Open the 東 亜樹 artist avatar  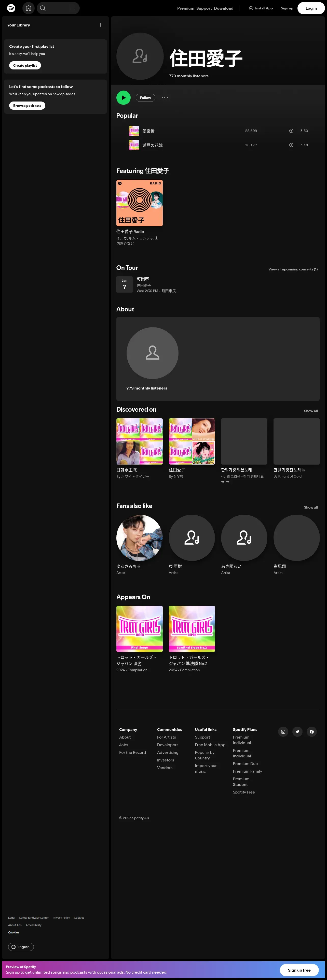click(192, 538)
